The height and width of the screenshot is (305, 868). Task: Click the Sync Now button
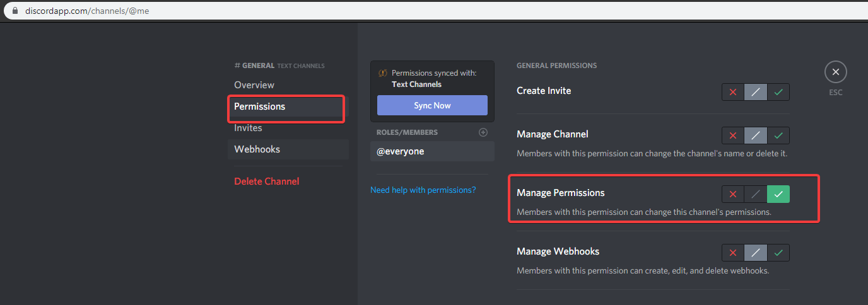coord(432,105)
